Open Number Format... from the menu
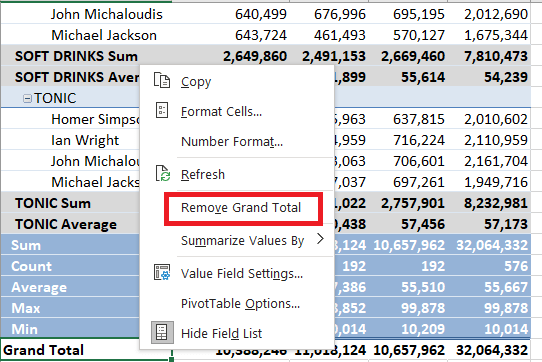The width and height of the screenshot is (542, 362). click(232, 141)
